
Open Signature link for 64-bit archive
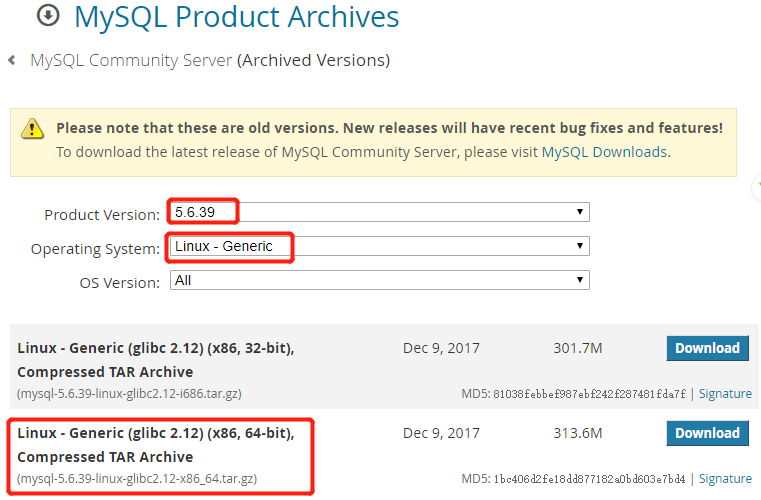coord(725,479)
